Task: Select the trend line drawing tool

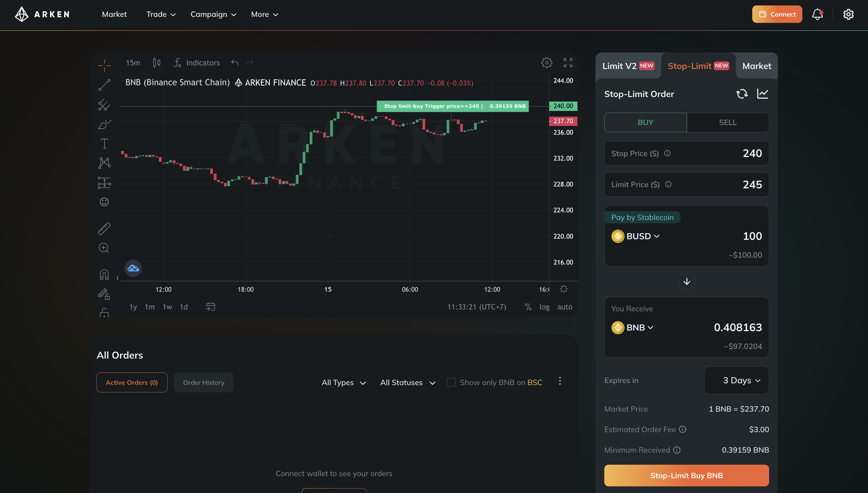Action: pos(104,85)
